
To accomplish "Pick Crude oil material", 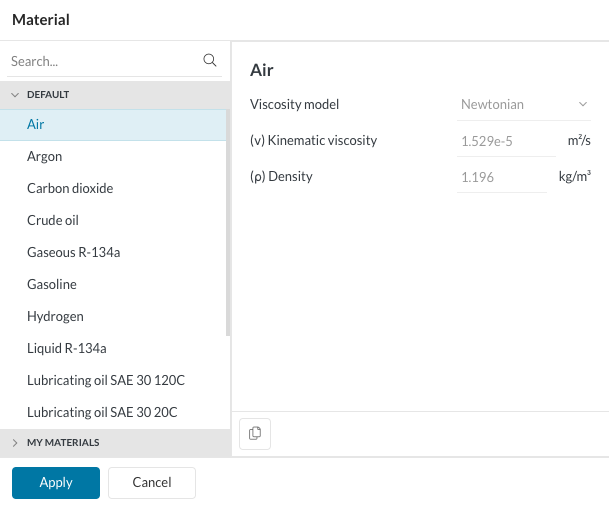I will pyautogui.click(x=53, y=220).
